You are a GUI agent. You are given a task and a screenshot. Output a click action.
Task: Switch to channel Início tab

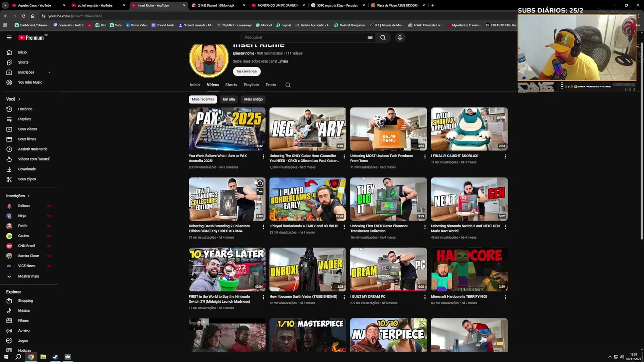point(195,85)
